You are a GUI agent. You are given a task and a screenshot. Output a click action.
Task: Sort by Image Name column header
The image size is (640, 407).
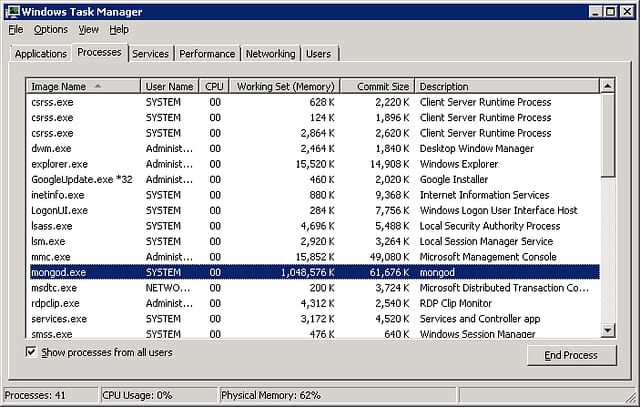tap(58, 87)
